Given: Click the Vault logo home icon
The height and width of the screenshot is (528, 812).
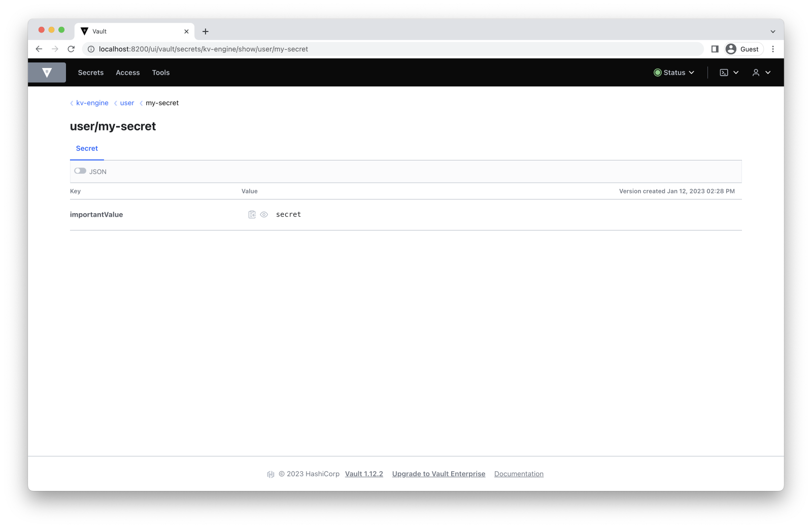Looking at the screenshot, I should [x=47, y=73].
